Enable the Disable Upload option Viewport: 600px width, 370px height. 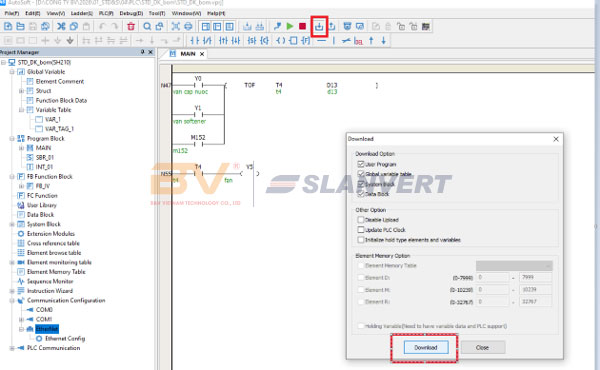point(360,220)
